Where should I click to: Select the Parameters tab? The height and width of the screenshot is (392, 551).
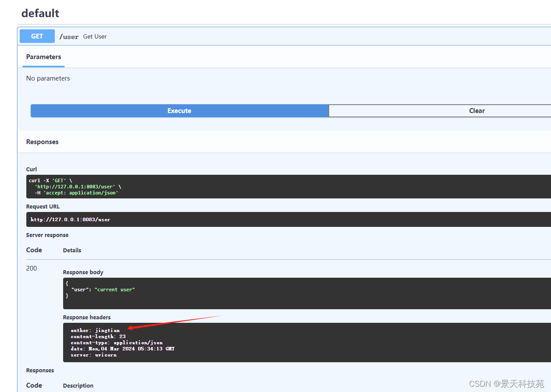coord(43,57)
